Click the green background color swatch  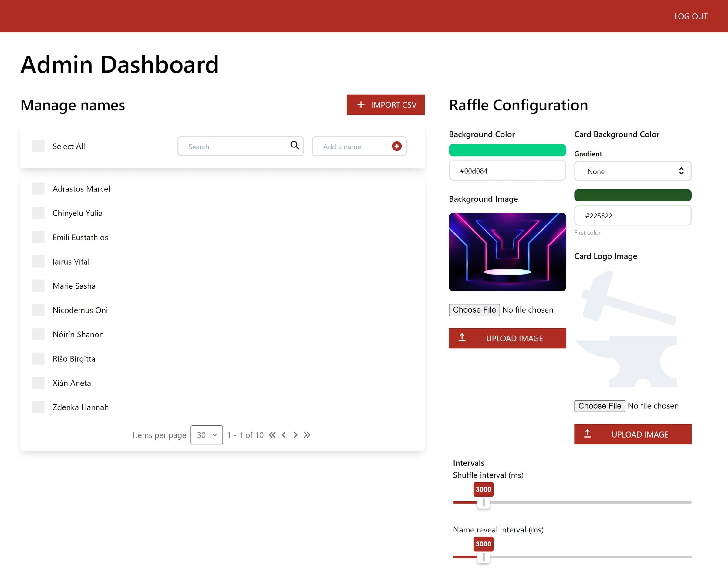(x=507, y=150)
